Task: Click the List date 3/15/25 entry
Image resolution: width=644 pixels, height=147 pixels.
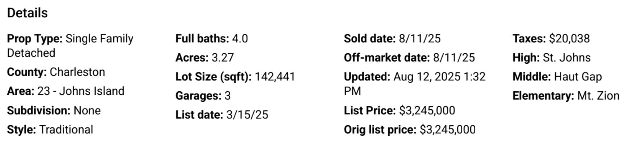Action: click(x=222, y=115)
